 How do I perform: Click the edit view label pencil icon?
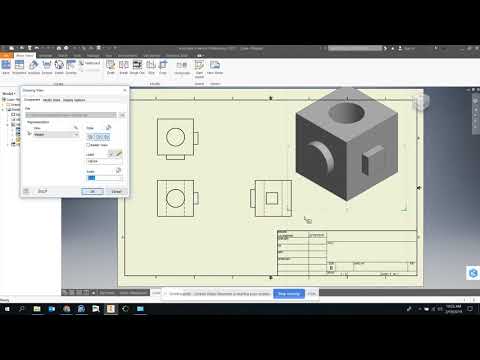coord(119,154)
